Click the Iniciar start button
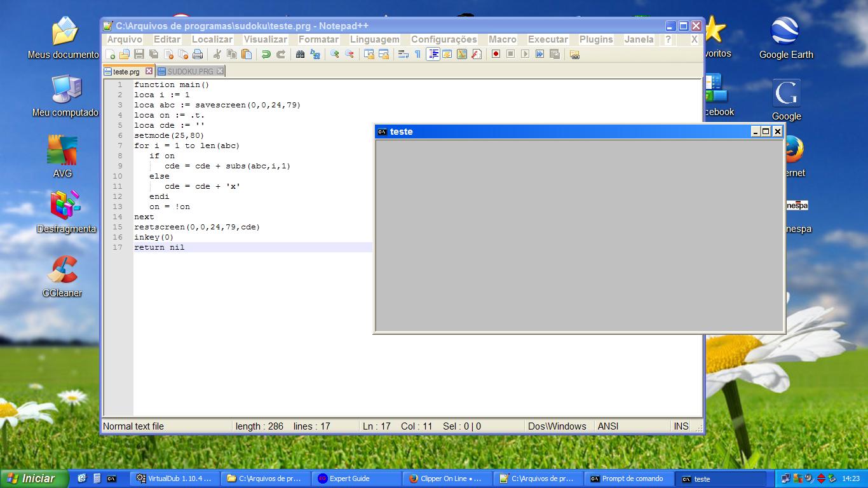 [x=33, y=478]
